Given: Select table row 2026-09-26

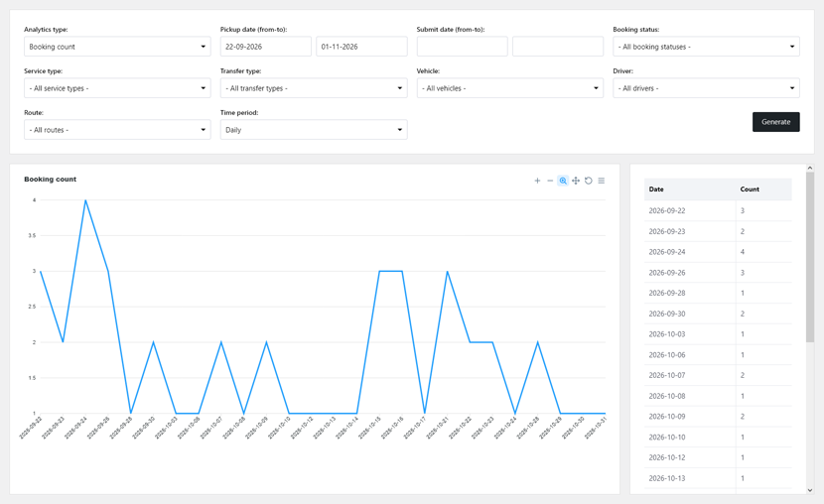Looking at the screenshot, I should coord(718,273).
